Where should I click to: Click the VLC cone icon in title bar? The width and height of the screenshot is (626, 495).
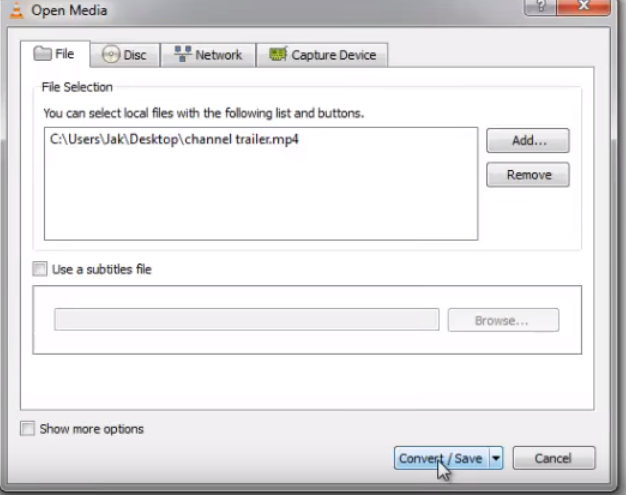pos(16,10)
